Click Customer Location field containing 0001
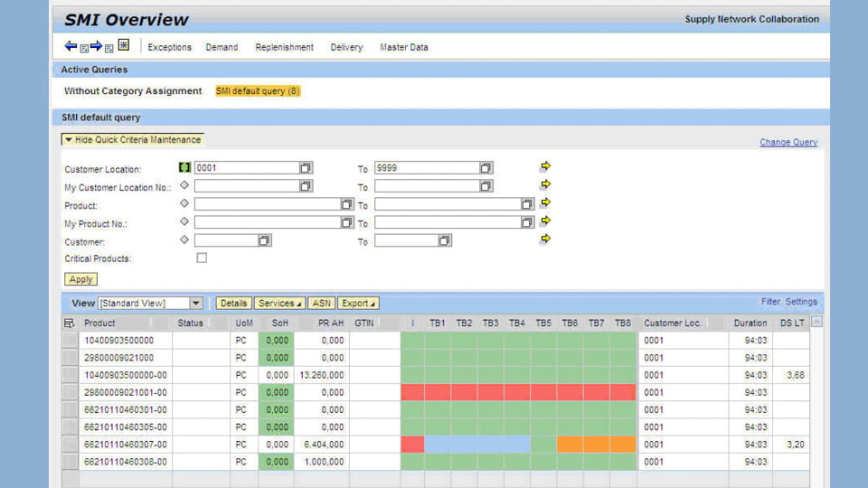Screen dimensions: 868x488 coord(247,168)
